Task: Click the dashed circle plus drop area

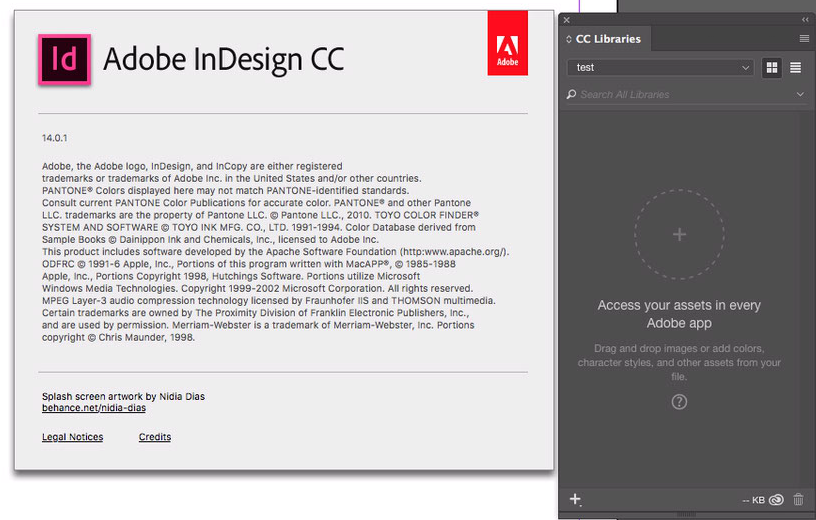Action: coord(679,234)
